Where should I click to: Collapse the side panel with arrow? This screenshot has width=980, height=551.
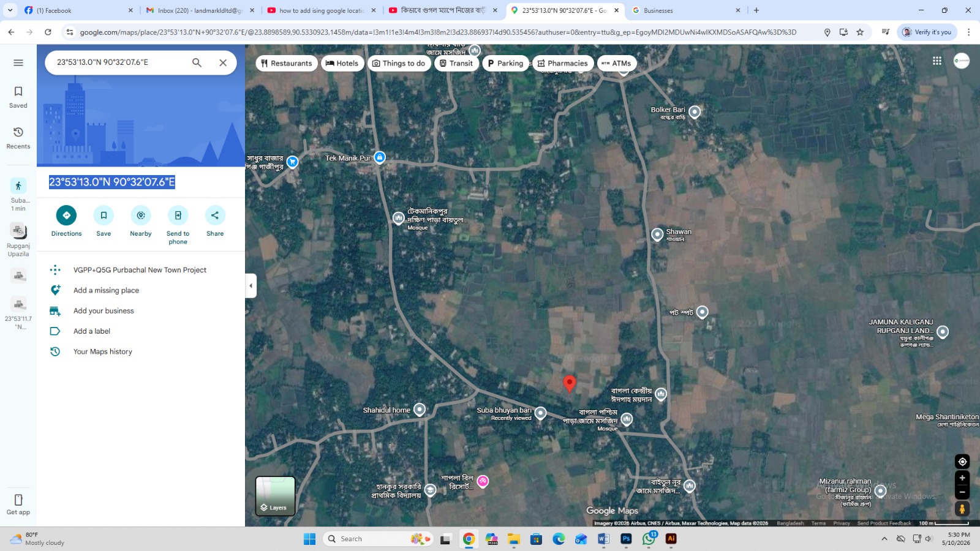pyautogui.click(x=251, y=285)
